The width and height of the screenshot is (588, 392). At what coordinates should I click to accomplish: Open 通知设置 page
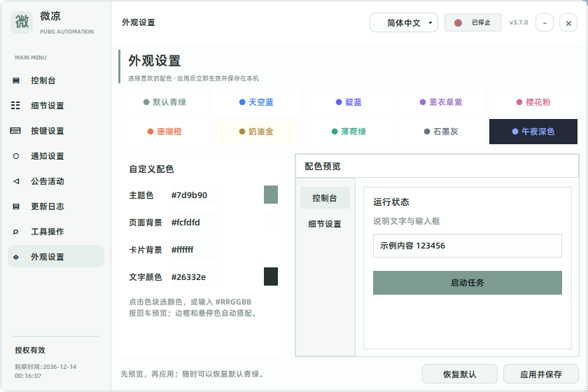pyautogui.click(x=56, y=155)
